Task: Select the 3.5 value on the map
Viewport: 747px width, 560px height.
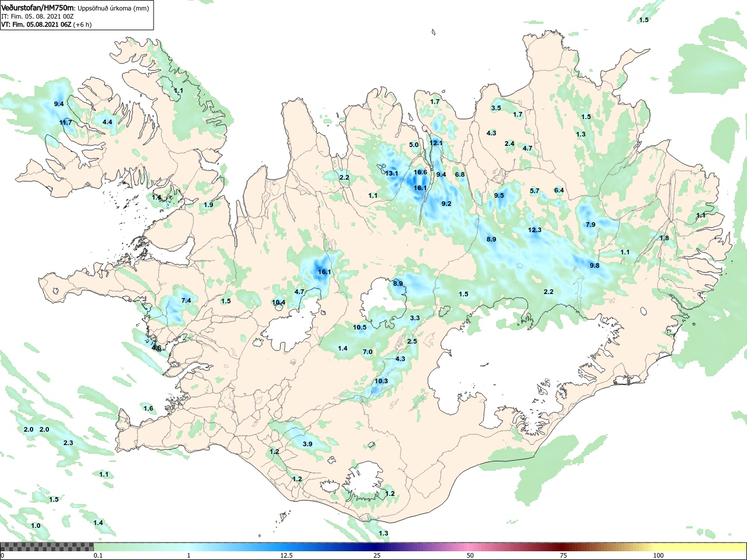Action: pyautogui.click(x=496, y=108)
